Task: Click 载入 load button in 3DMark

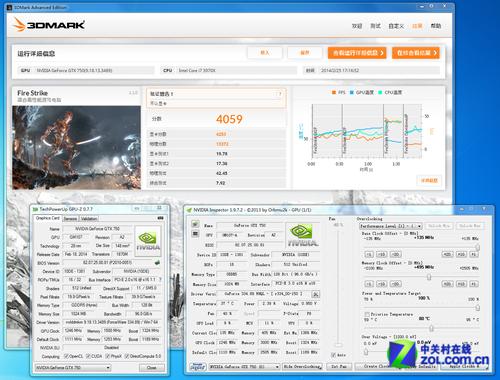Action: tap(265, 53)
